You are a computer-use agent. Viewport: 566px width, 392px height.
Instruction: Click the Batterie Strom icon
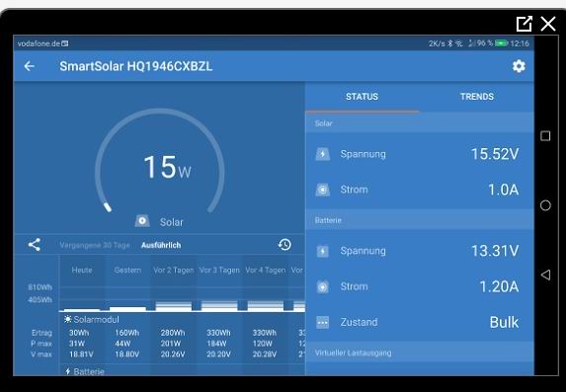pos(322,286)
